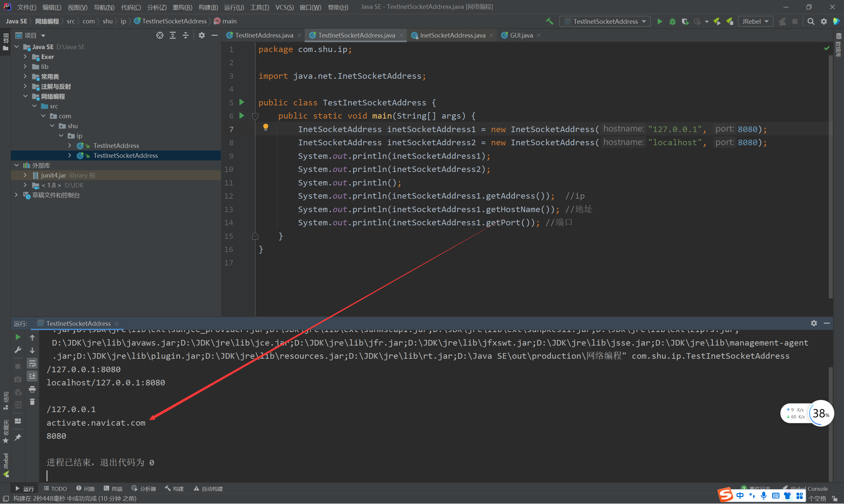
Task: Clear console with trash icon
Action: pos(32,402)
